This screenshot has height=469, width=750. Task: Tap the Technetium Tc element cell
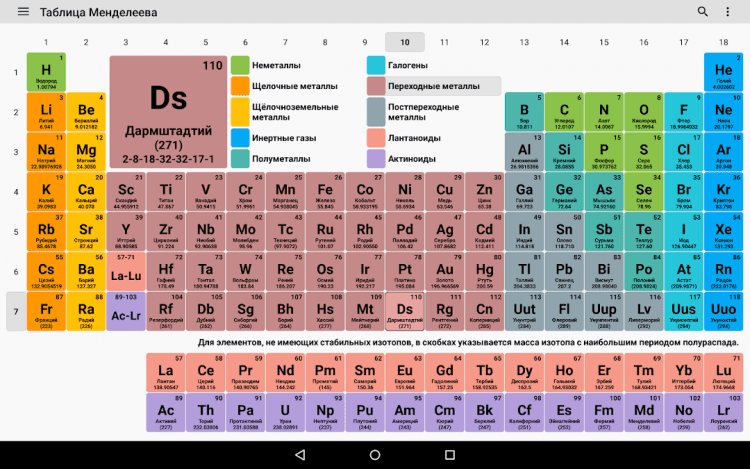coord(285,232)
